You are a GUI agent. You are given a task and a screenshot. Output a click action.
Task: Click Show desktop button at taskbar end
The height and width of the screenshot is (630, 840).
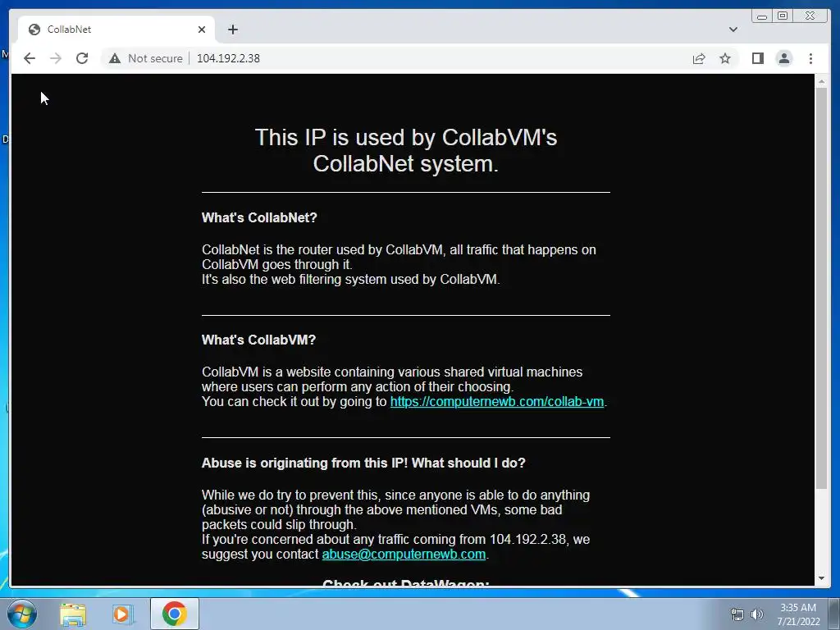[x=834, y=614]
